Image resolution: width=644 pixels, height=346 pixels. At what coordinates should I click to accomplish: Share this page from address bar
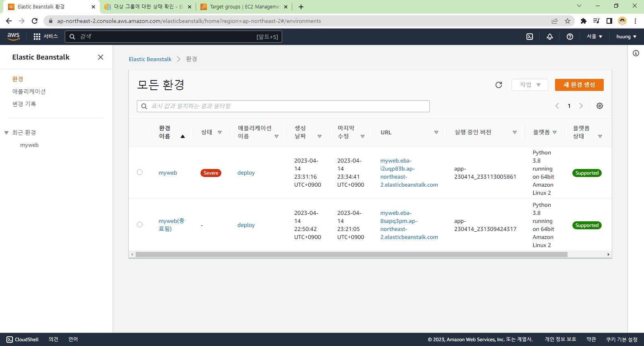tap(555, 21)
